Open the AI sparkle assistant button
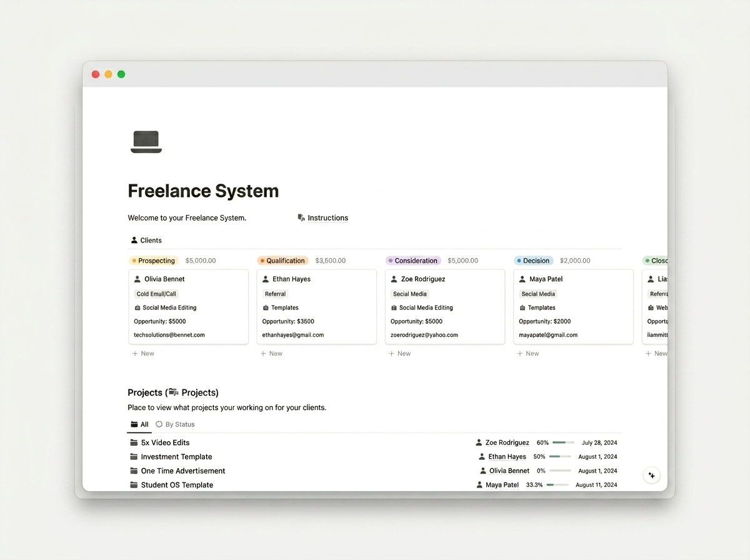Image resolution: width=750 pixels, height=560 pixels. click(651, 476)
